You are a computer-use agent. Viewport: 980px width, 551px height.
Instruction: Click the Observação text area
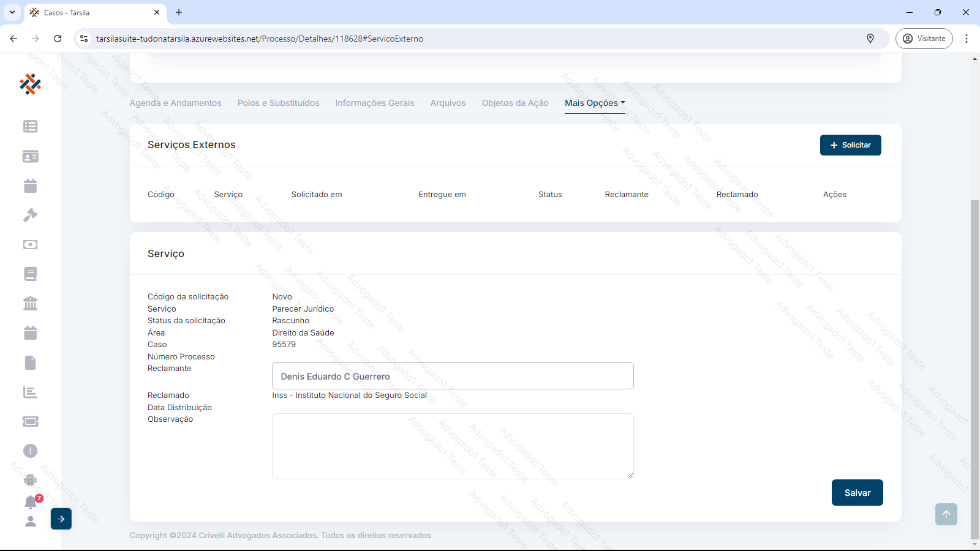pos(453,446)
